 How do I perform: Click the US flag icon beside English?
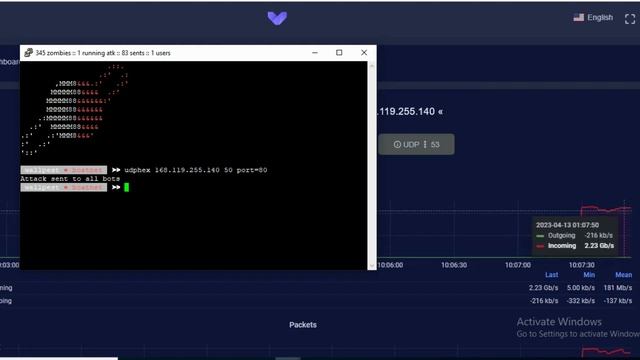tap(578, 18)
